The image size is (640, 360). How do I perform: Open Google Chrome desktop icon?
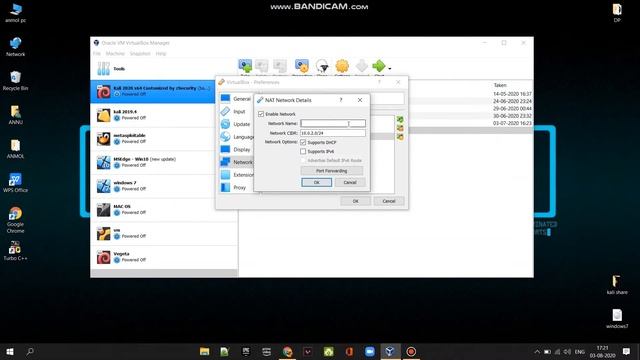pos(15,220)
